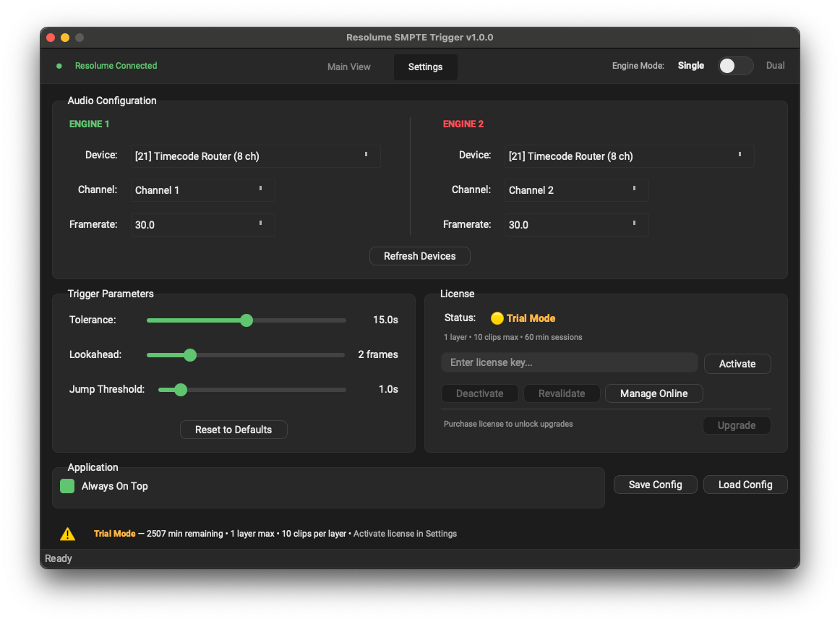840x622 pixels.
Task: Open Manage Online license page
Action: [653, 393]
